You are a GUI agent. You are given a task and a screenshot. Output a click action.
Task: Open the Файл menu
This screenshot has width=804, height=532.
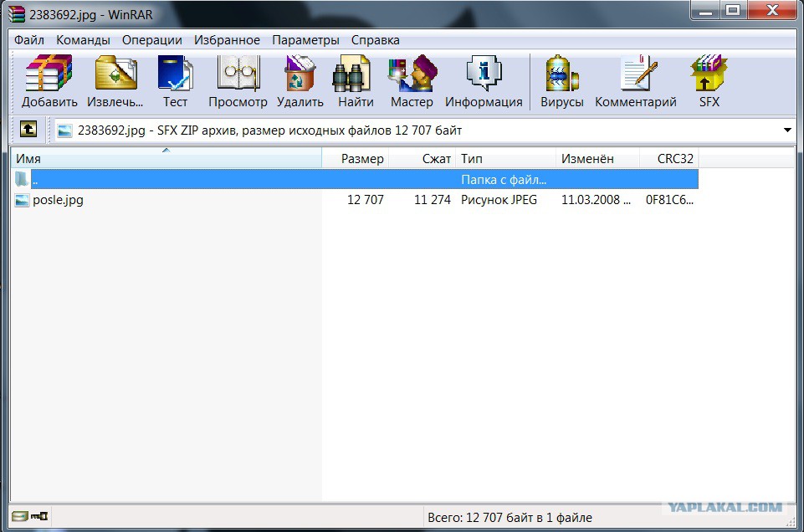28,40
